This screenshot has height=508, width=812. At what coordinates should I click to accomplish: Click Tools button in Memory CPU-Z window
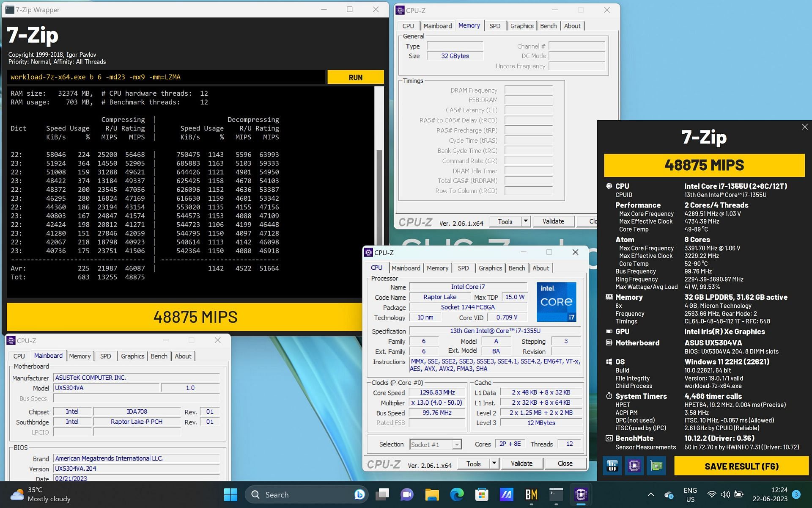[x=505, y=221]
